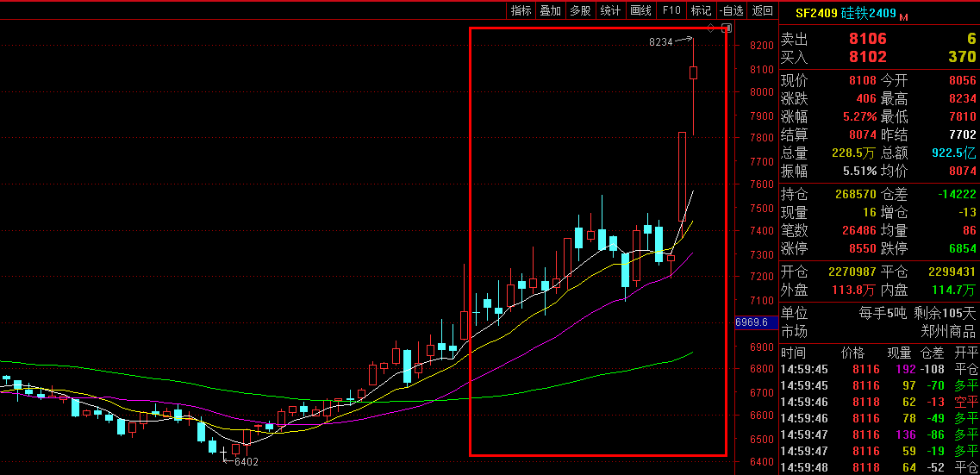Click the 8234 high price label on chart
Viewport: 980px width, 475px height.
coord(660,41)
